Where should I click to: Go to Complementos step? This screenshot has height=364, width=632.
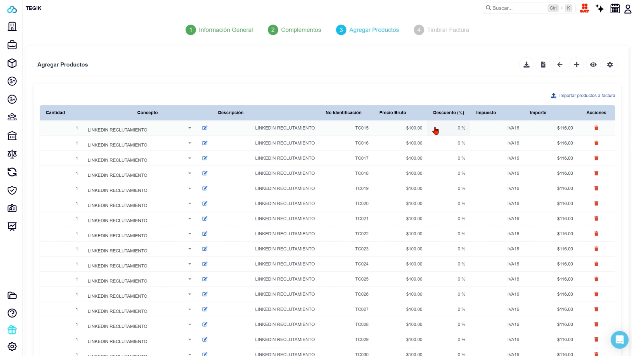click(294, 30)
